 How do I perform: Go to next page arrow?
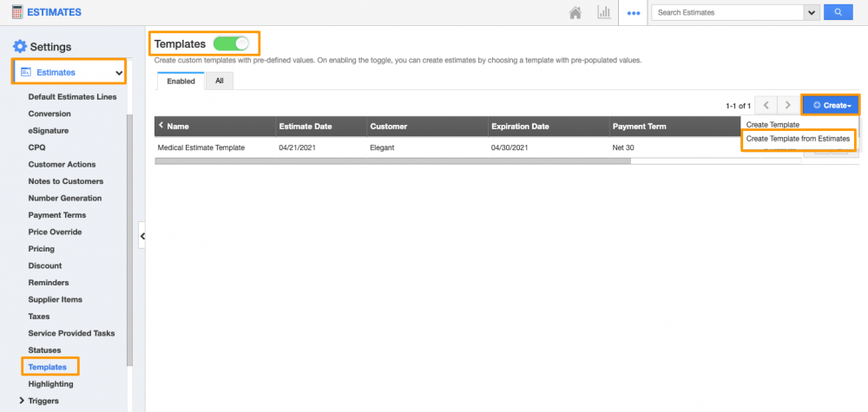(x=787, y=105)
